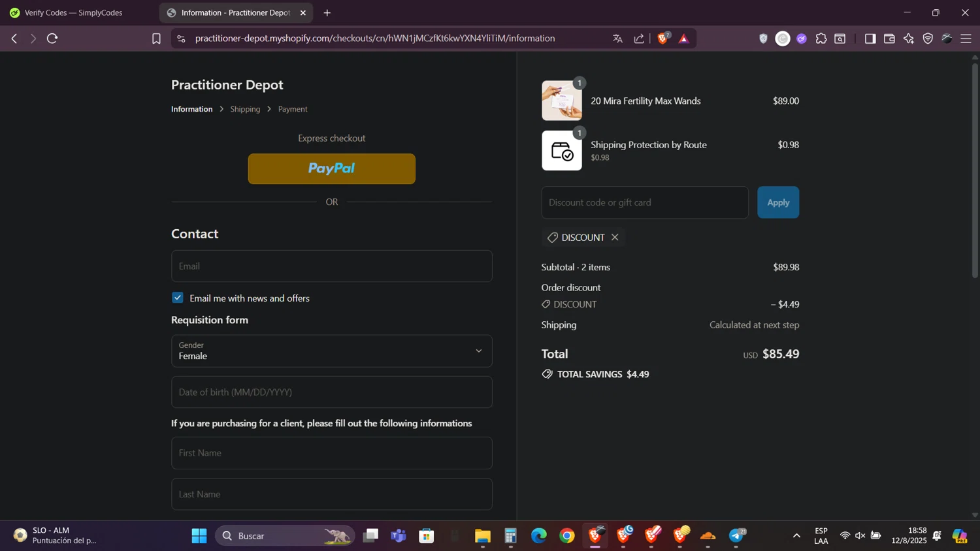The image size is (980, 551).
Task: Click the browser forward arrow
Action: click(33, 39)
